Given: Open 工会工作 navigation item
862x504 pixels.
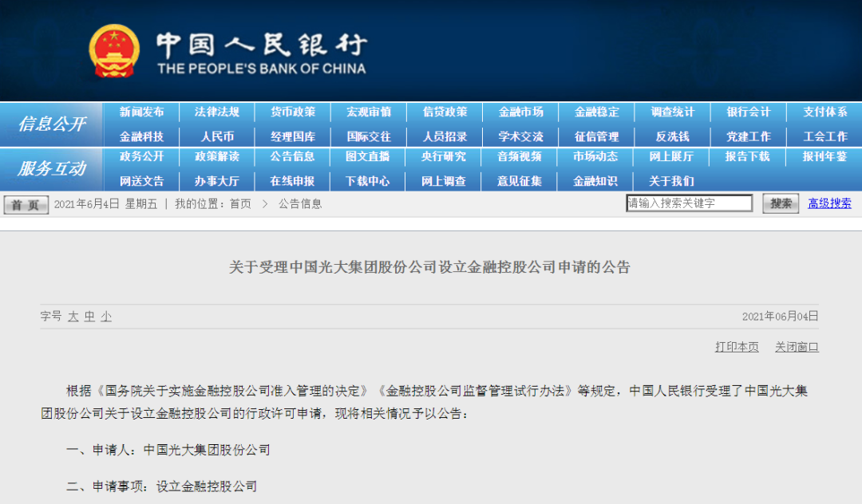Looking at the screenshot, I should (825, 136).
